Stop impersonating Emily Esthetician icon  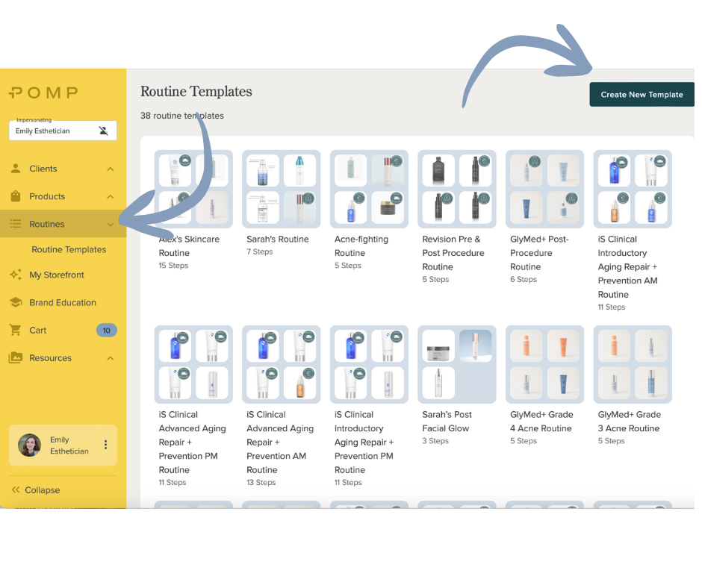(x=103, y=131)
